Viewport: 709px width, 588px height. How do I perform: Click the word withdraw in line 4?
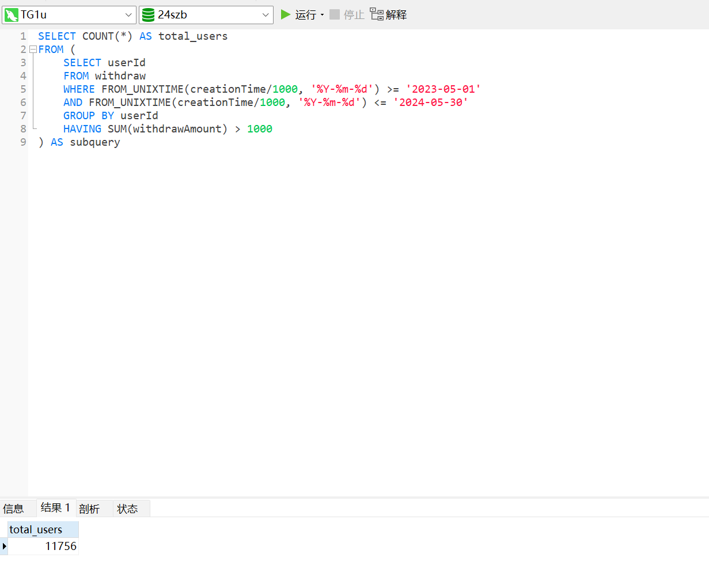click(120, 75)
